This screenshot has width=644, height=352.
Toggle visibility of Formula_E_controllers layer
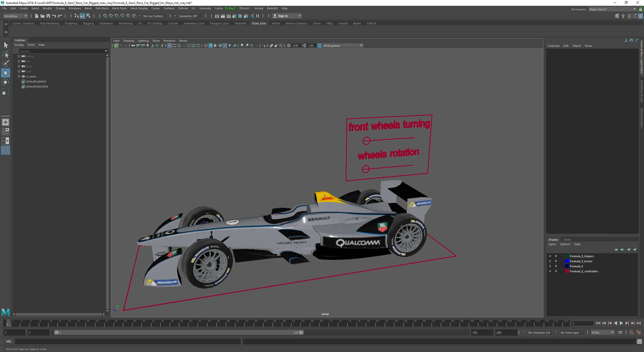click(x=550, y=271)
